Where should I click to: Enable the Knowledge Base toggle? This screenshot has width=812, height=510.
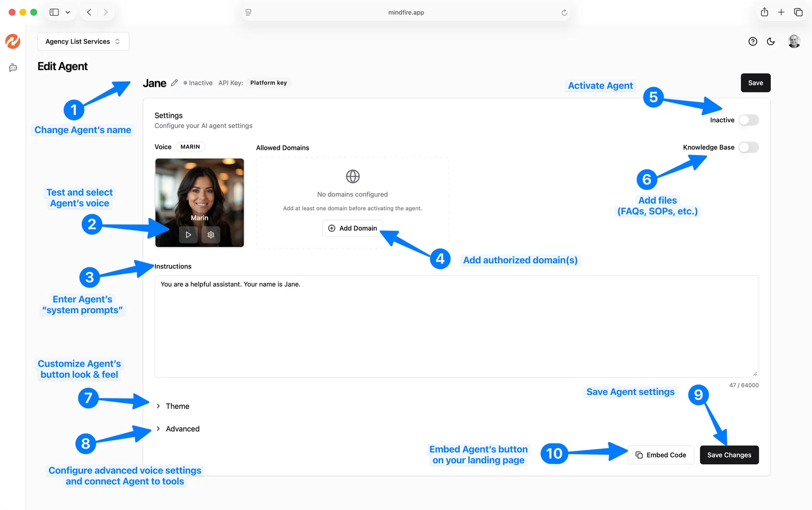click(x=749, y=147)
